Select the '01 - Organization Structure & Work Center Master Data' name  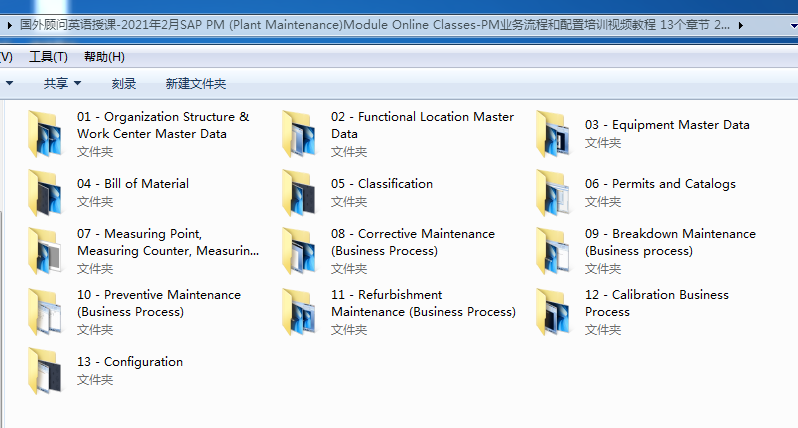[x=163, y=125]
